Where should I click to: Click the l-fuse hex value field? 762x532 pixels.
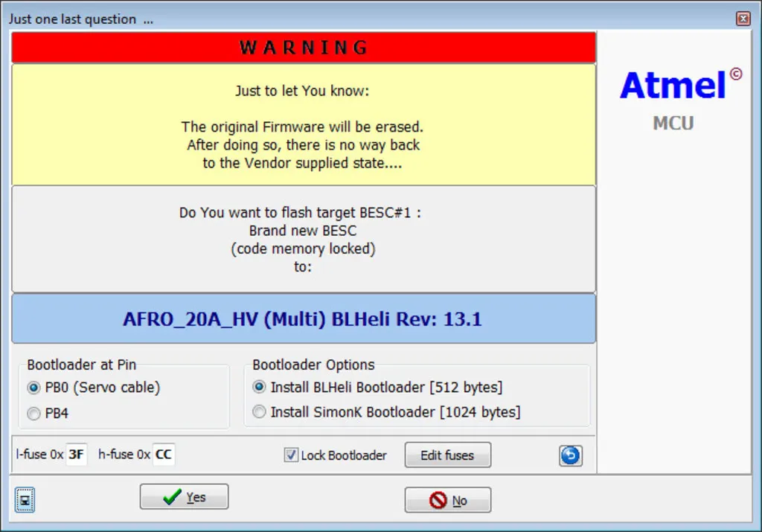[76, 455]
